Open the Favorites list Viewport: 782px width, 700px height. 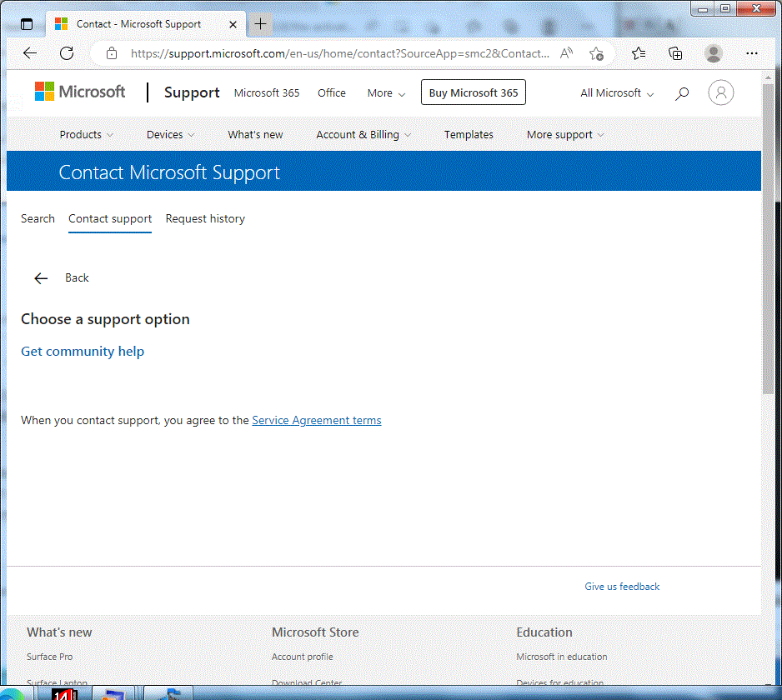point(639,53)
